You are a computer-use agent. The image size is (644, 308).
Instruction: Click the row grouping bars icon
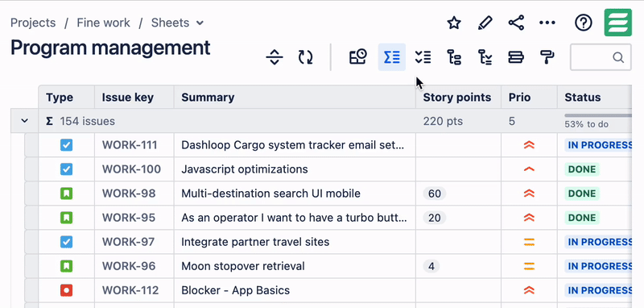tap(516, 57)
